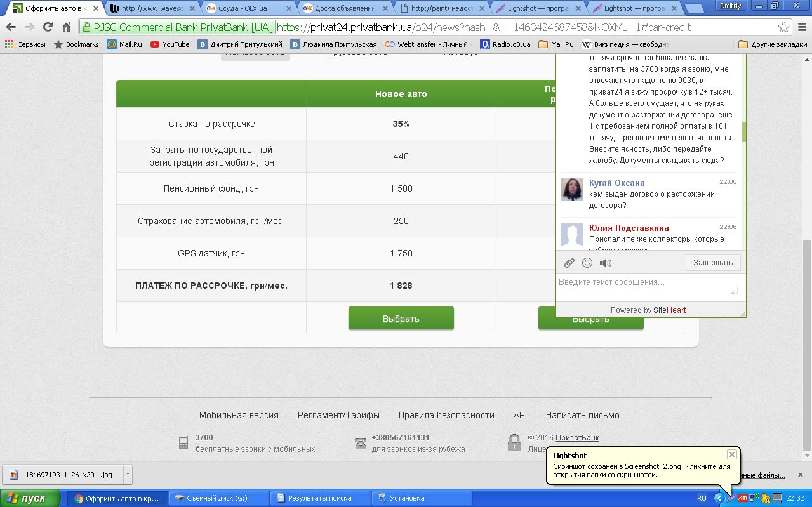The height and width of the screenshot is (507, 812).
Task: Click the network connection tray icon
Action: 754,498
